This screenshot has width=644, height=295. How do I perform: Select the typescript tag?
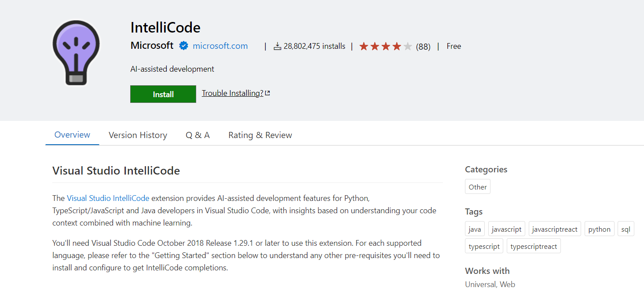(484, 246)
